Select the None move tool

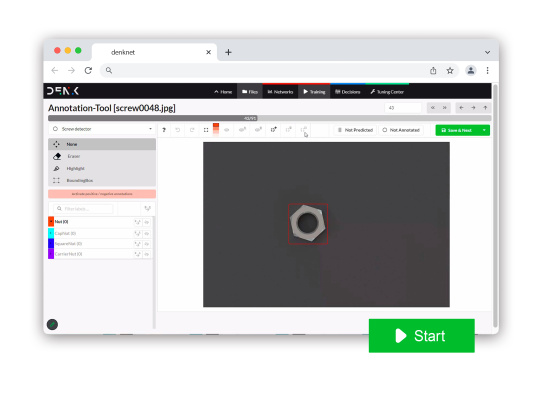pos(102,144)
